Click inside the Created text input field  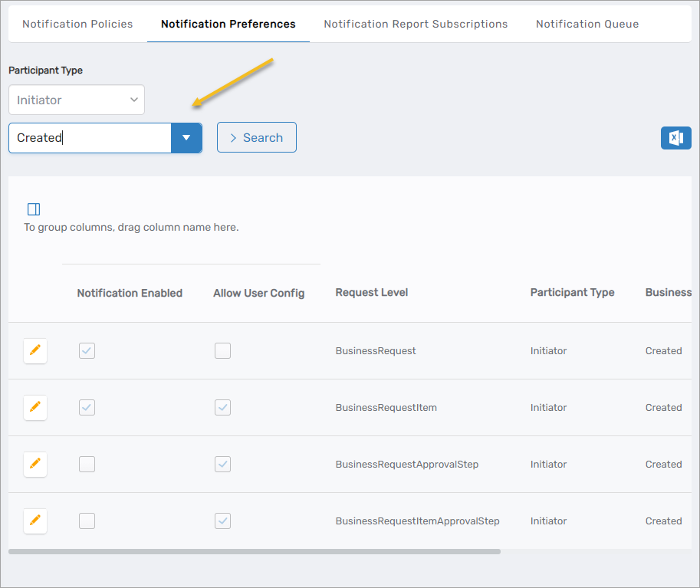point(90,138)
